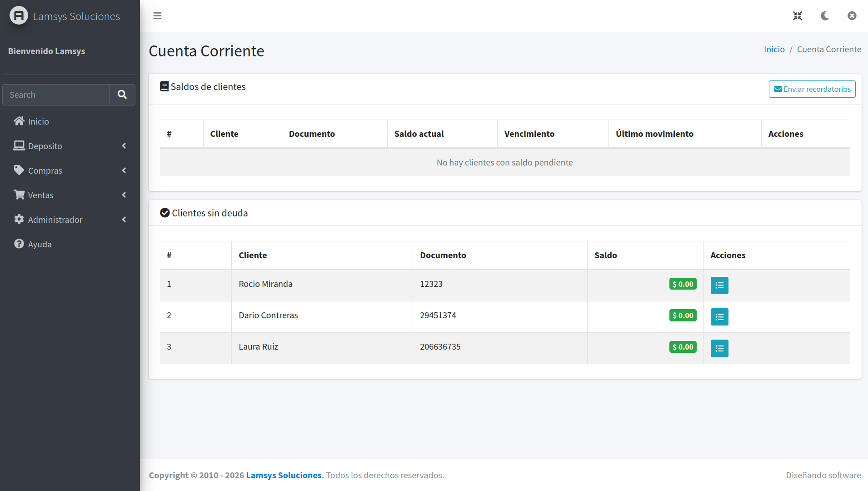Click the Bienvenido Lamsys user label
The width and height of the screenshot is (868, 491).
point(47,51)
